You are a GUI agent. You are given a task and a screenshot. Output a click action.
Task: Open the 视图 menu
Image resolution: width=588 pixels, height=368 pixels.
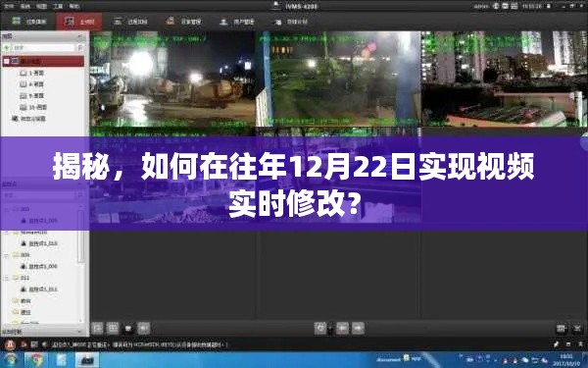pyautogui.click(x=41, y=7)
